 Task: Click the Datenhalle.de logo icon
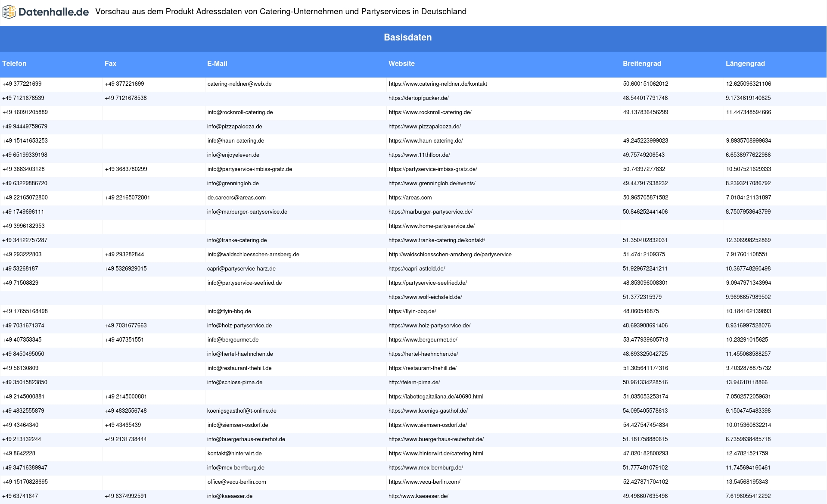[9, 12]
